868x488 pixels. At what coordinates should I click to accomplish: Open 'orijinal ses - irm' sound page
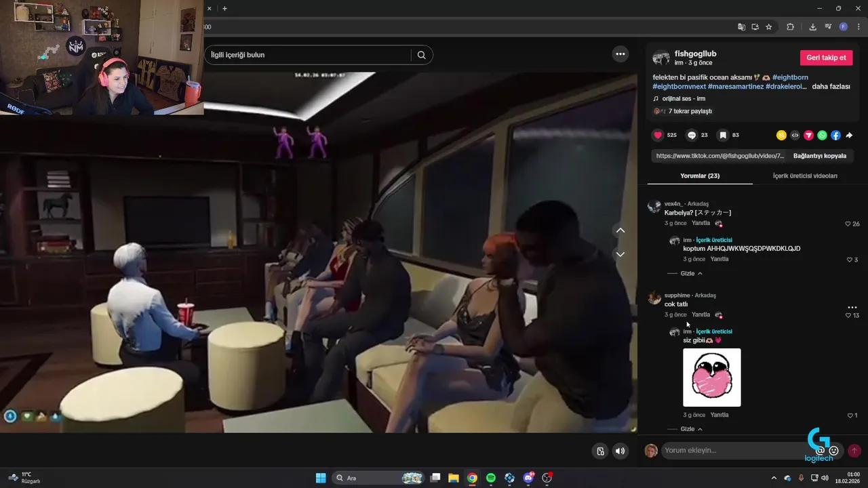(x=683, y=98)
